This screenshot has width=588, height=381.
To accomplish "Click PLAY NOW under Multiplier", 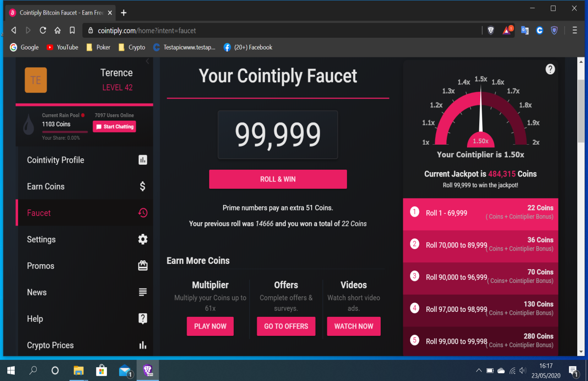I will (210, 326).
